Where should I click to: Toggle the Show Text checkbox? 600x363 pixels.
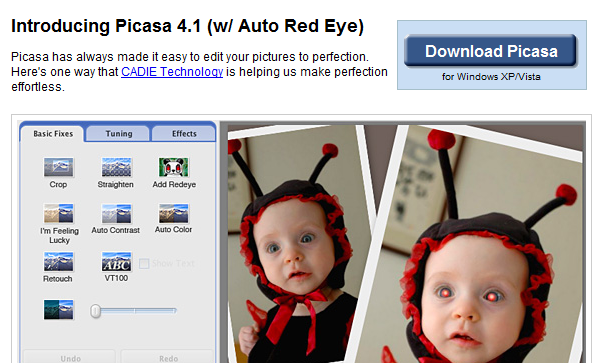144,263
